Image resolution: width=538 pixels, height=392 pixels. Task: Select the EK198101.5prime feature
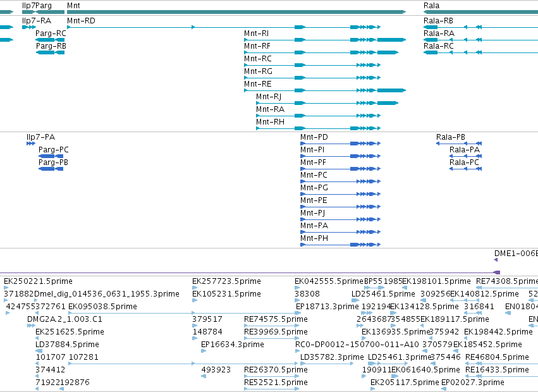click(436, 281)
